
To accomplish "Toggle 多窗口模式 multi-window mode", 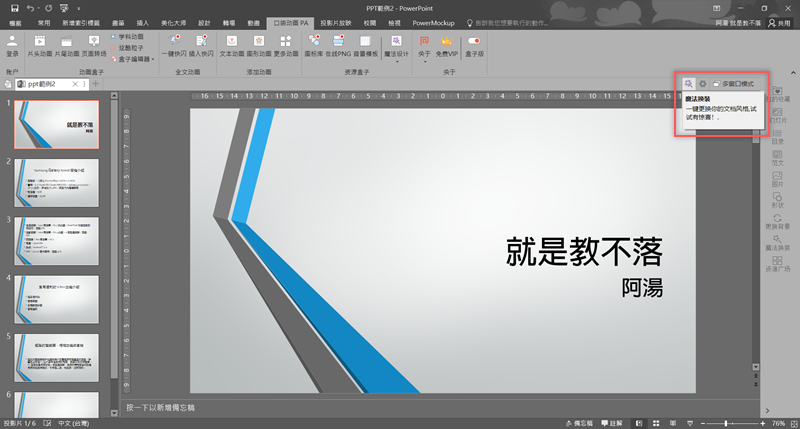I will tap(736, 84).
